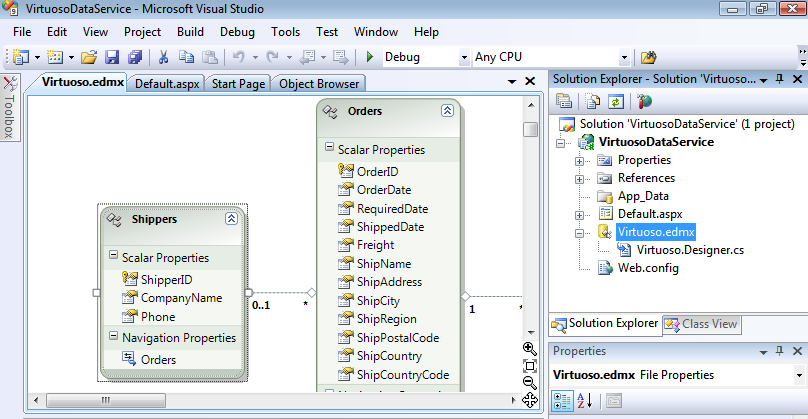The image size is (808, 419).
Task: Open the Build menu
Action: point(190,32)
